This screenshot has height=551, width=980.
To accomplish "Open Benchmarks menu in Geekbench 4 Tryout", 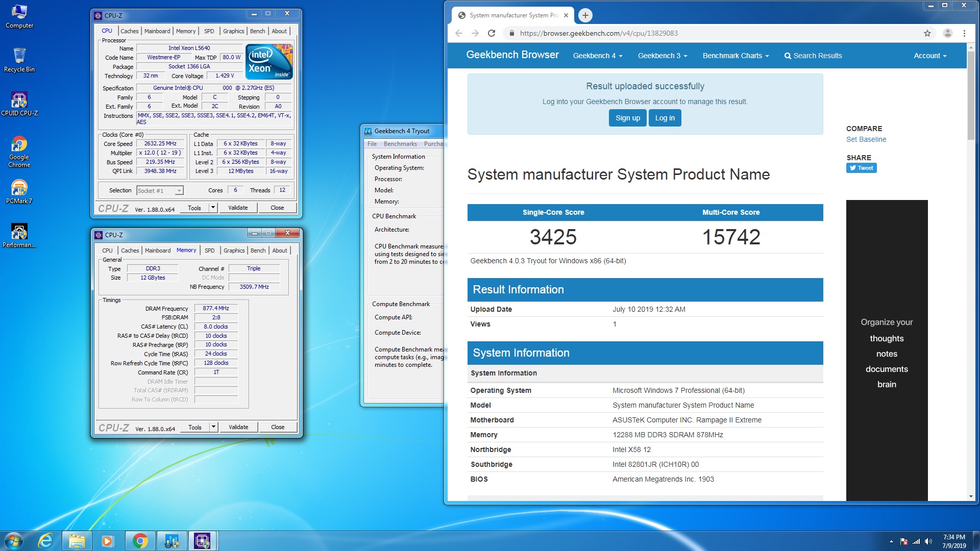I will coord(400,144).
